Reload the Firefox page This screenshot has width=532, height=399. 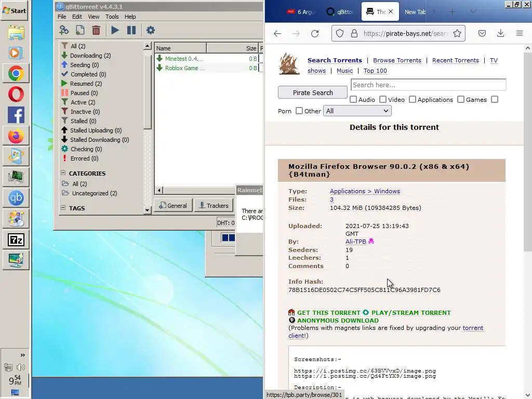pyautogui.click(x=315, y=33)
